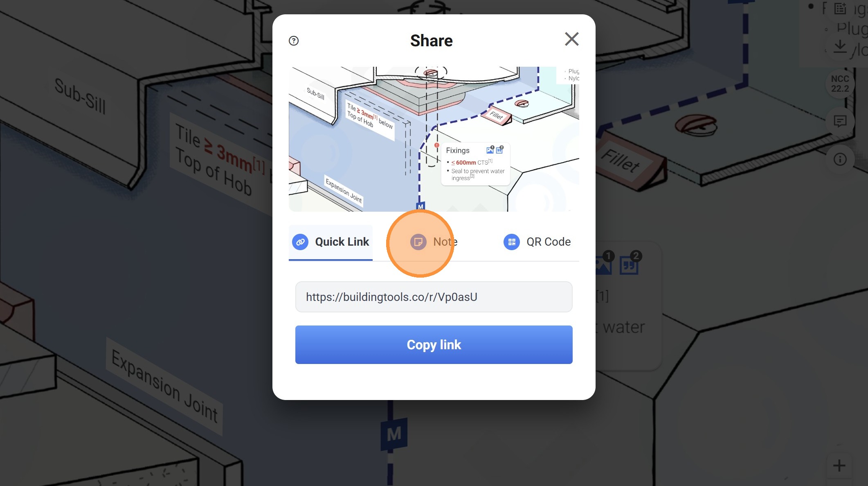Image resolution: width=868 pixels, height=486 pixels.
Task: Click the checklist icon at top right
Action: click(x=840, y=9)
